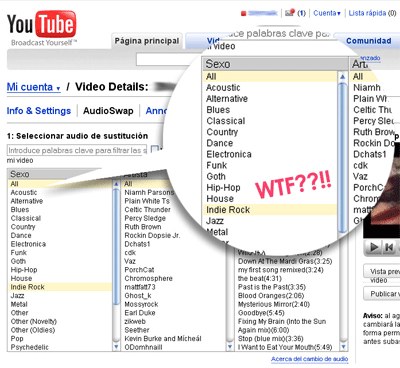Select genre Other (Oldies)
This screenshot has height=368, width=400.
coord(33,330)
